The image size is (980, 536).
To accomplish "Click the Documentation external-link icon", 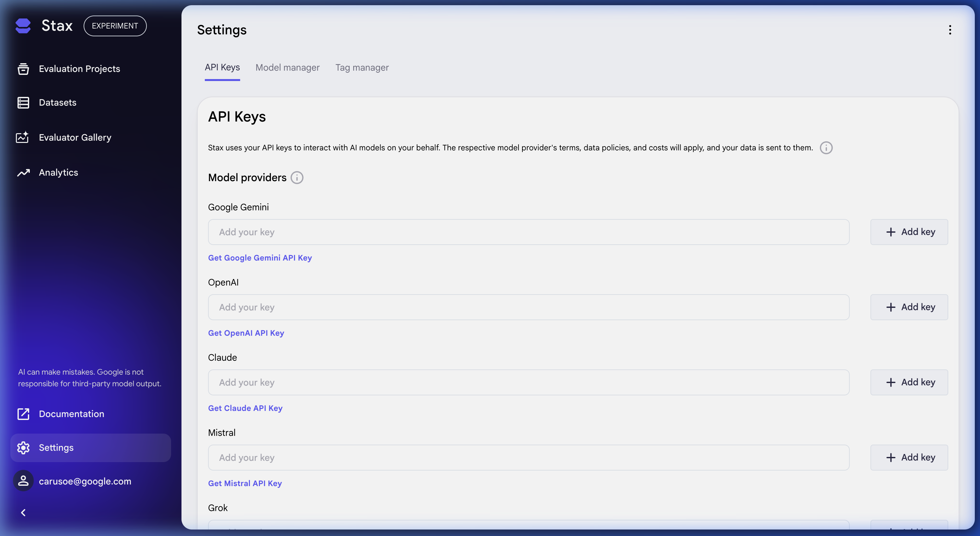I will tap(23, 414).
